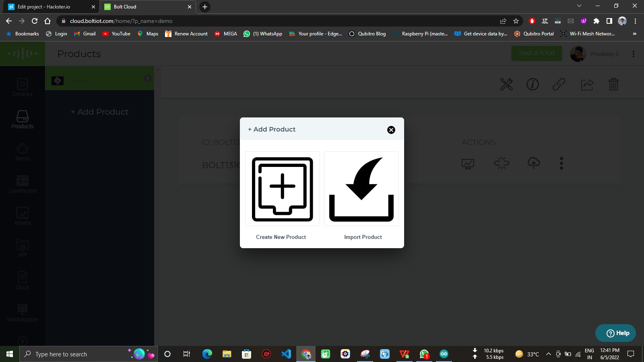Switch to Edit project Hackster.io tab
644x362 pixels.
pyautogui.click(x=52, y=7)
